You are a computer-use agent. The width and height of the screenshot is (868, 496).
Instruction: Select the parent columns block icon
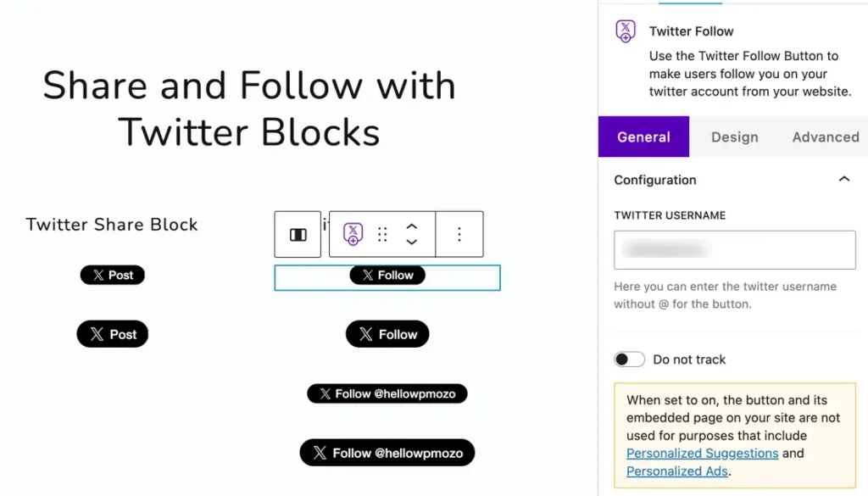pyautogui.click(x=298, y=235)
